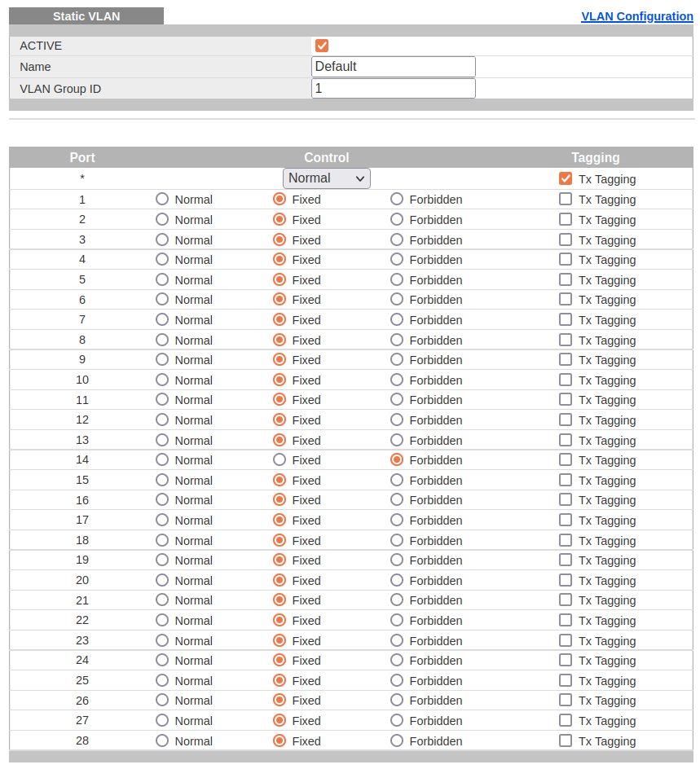Choose Fixed for port 4
The height and width of the screenshot is (769, 700).
280,259
